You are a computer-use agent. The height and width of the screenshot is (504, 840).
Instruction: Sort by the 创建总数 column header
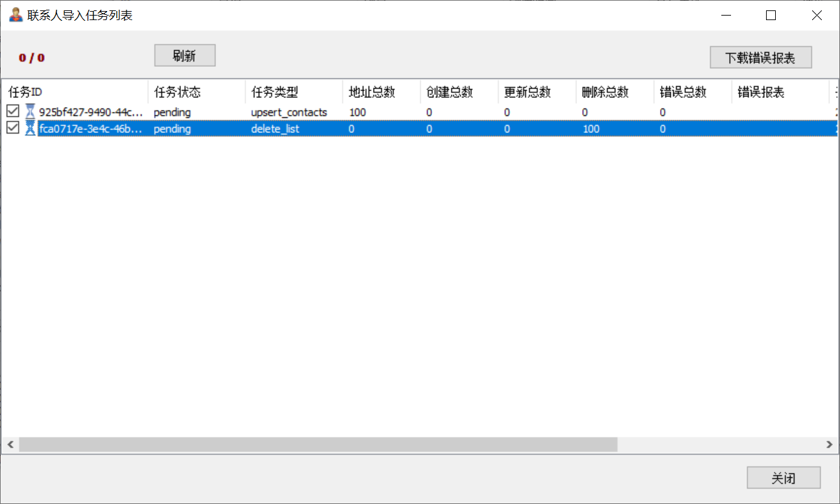tap(459, 92)
